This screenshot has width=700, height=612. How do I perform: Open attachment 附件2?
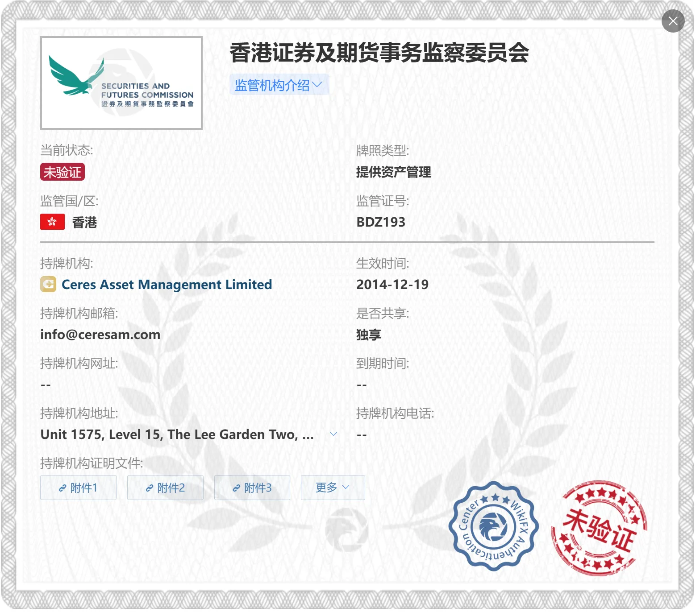[x=165, y=488]
